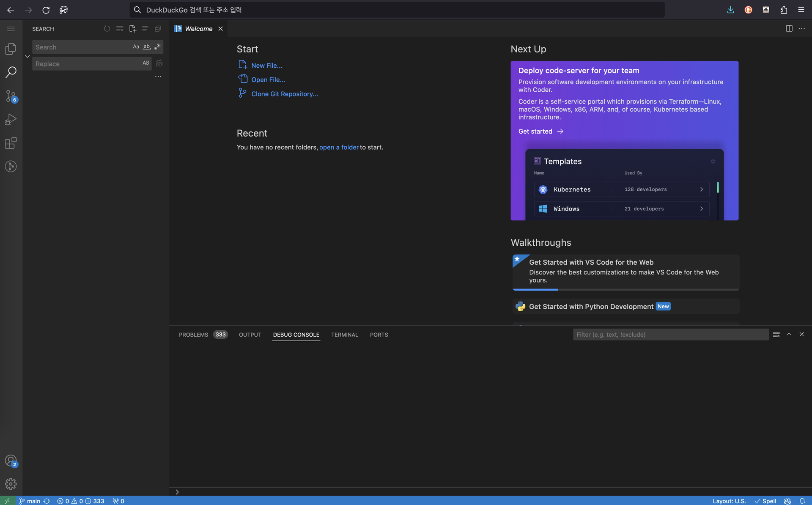Screen dimensions: 812x505
Task: Toggle search details ellipsis
Action: [x=158, y=77]
